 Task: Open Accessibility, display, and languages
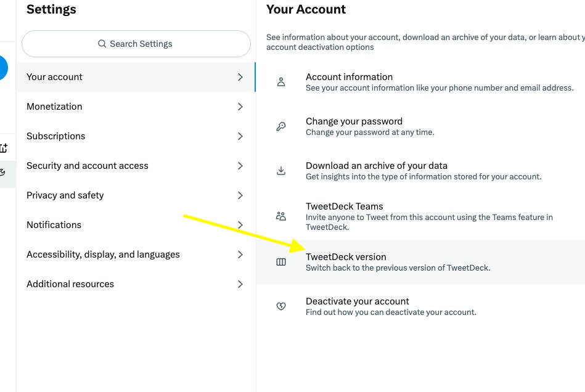click(x=103, y=255)
